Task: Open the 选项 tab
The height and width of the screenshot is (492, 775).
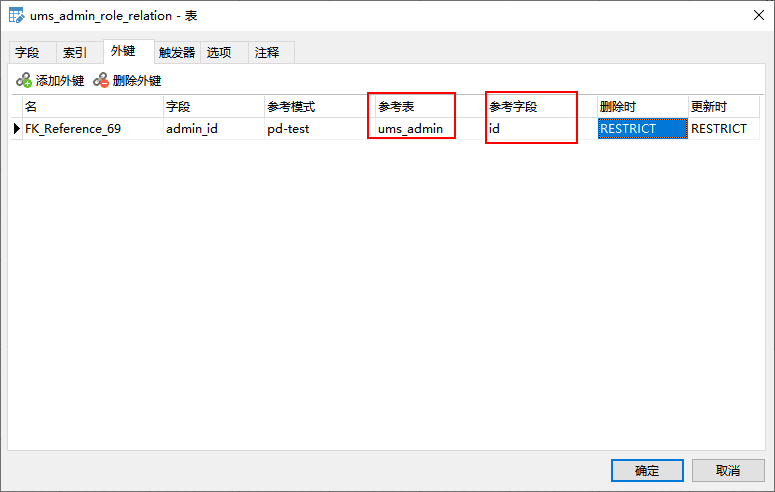Action: (224, 52)
